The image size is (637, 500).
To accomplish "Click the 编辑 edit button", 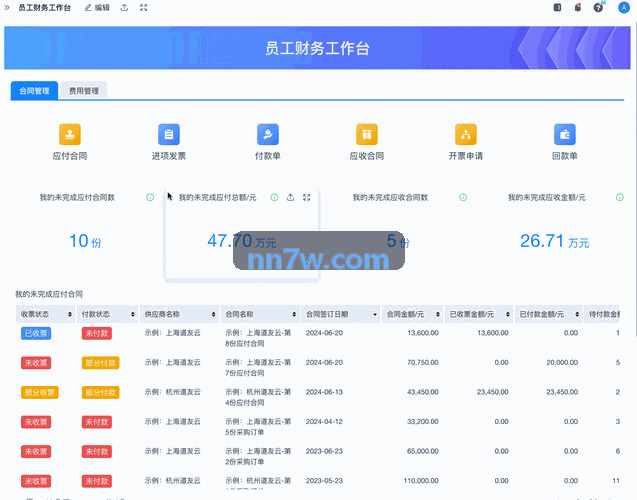I will (97, 8).
